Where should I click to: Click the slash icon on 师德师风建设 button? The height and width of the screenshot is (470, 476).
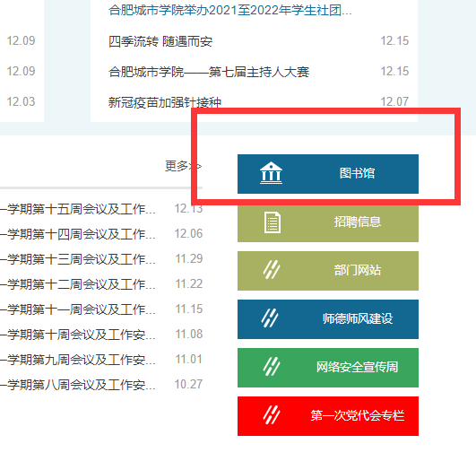(270, 318)
